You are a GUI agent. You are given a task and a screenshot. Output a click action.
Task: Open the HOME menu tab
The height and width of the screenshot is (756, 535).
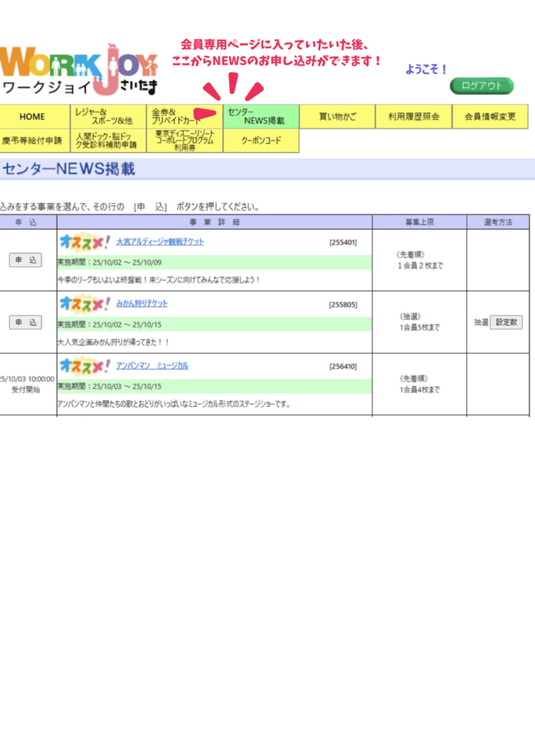click(33, 117)
